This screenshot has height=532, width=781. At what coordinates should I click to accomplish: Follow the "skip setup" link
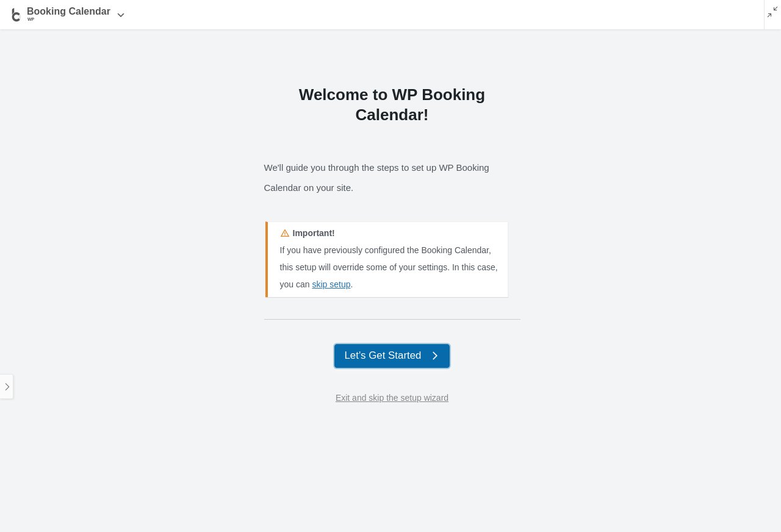coord(331,284)
